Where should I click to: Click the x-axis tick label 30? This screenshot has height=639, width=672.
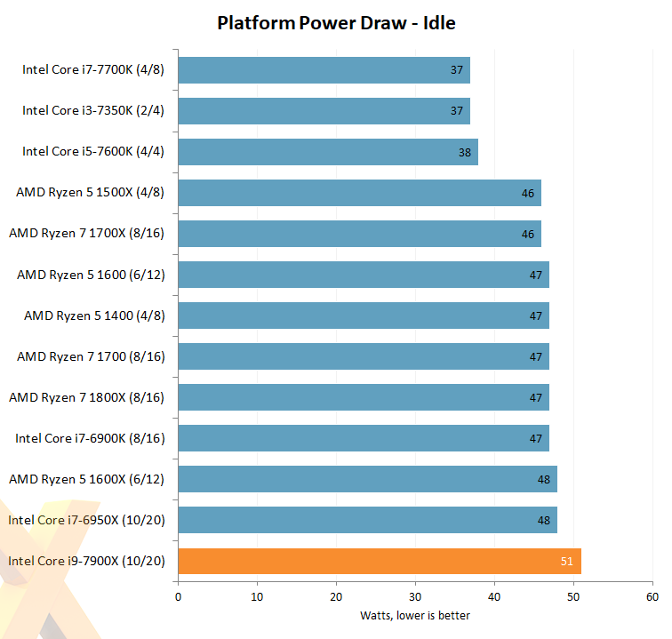coord(415,597)
